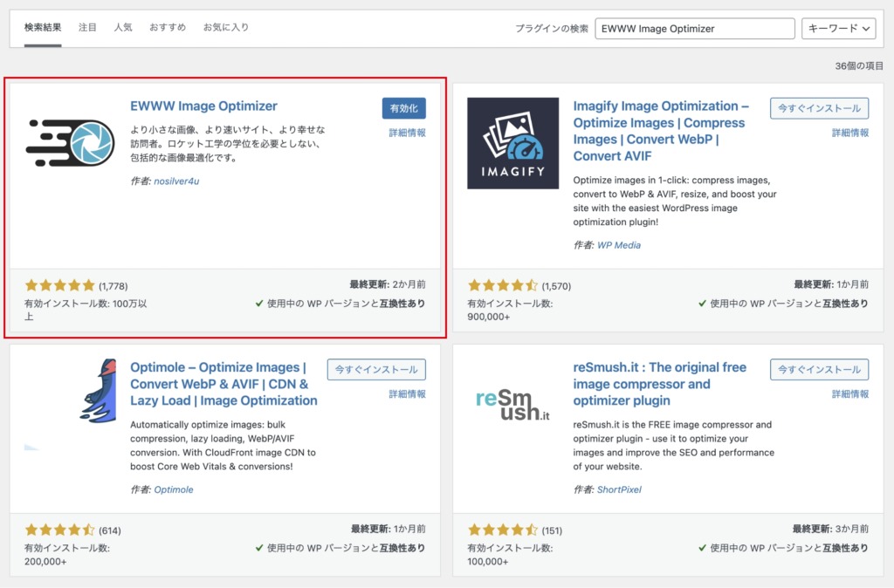Image resolution: width=894 pixels, height=588 pixels.
Task: Switch to the お気に入り tab
Action: coord(226,27)
